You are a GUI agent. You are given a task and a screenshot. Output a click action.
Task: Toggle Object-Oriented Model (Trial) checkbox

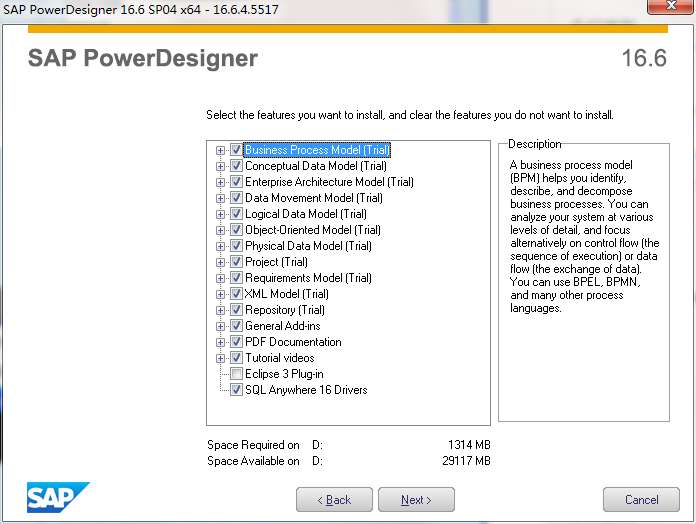point(236,230)
